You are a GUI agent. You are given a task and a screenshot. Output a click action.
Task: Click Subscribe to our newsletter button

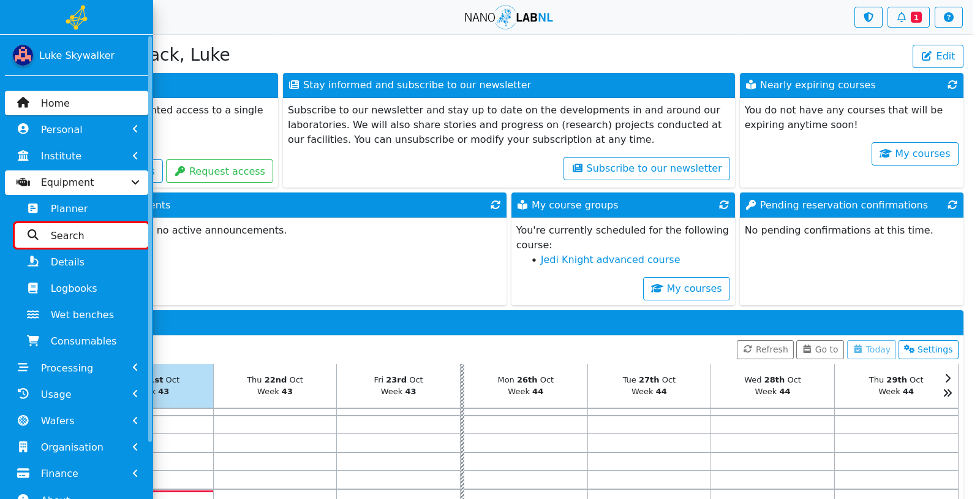click(647, 169)
